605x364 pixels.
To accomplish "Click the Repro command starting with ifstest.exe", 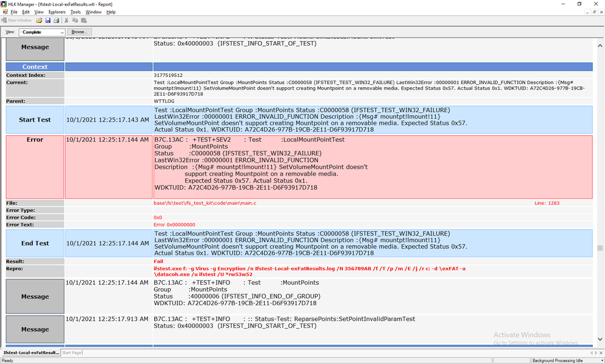I will [x=309, y=271].
